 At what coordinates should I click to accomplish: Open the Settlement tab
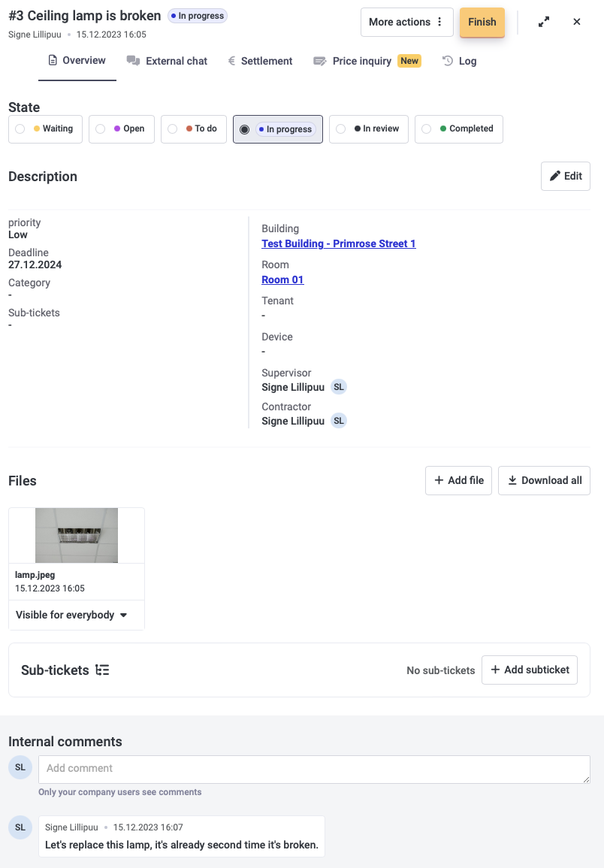[260, 61]
